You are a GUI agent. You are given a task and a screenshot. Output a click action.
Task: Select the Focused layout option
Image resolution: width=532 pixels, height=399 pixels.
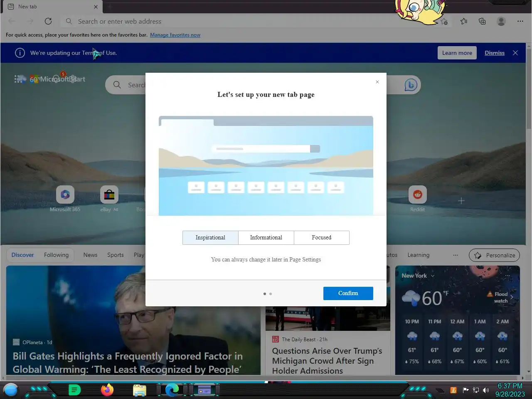point(322,238)
